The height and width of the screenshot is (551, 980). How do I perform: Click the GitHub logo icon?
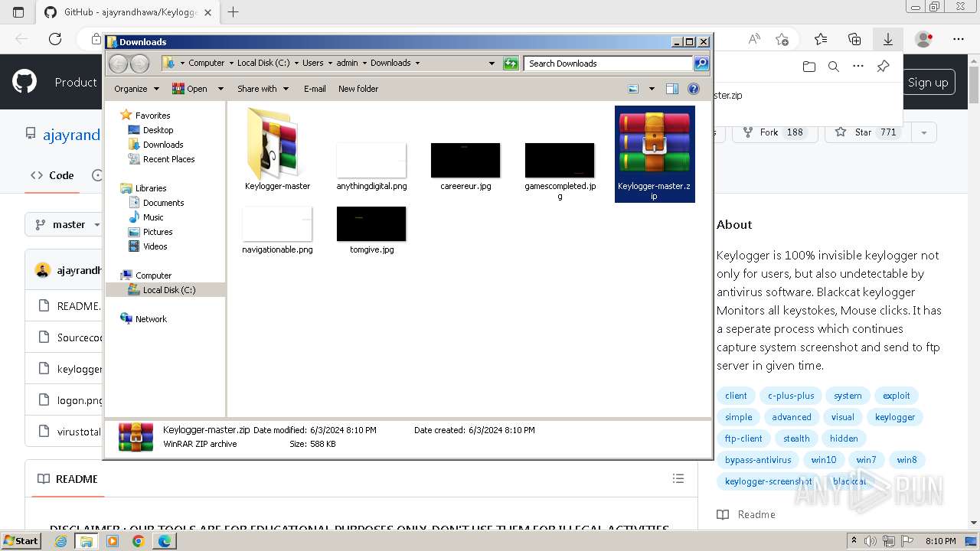[x=24, y=82]
